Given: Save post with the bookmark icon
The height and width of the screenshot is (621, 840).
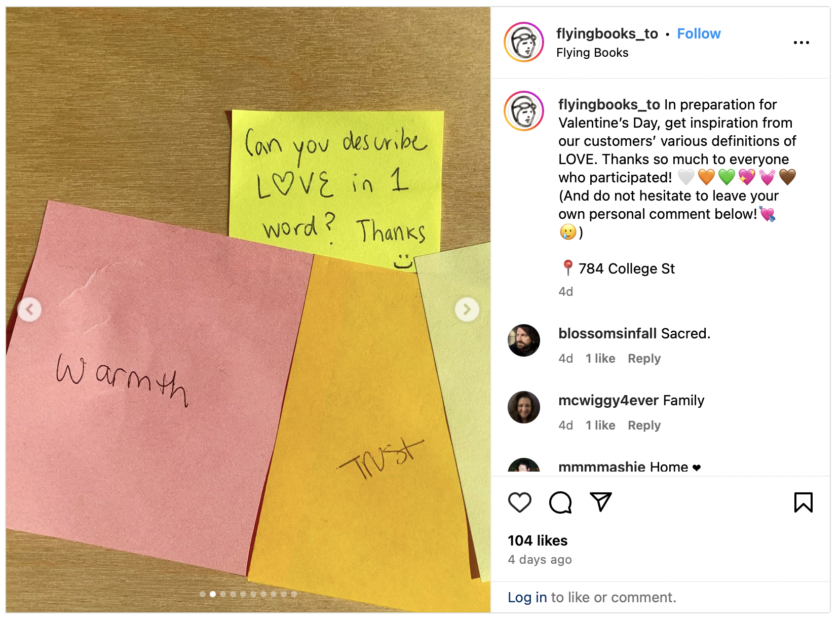Looking at the screenshot, I should [803, 502].
